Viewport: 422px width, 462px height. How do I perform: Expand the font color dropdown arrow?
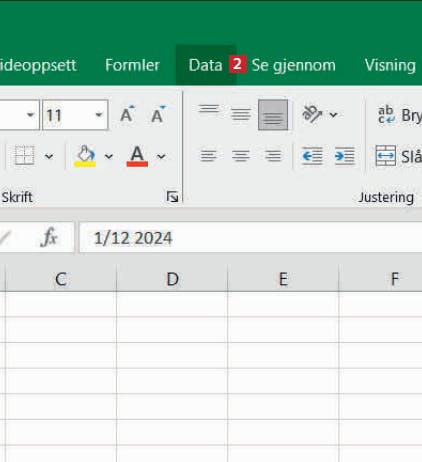click(x=161, y=156)
